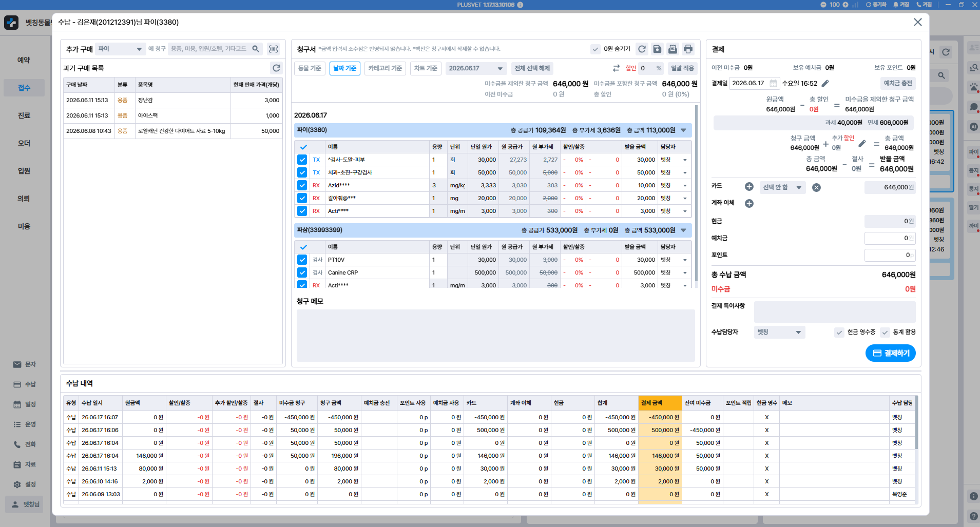Click the clipboard receipt icon in 청구서 header
Viewport: 980px width, 527px height.
672,49
